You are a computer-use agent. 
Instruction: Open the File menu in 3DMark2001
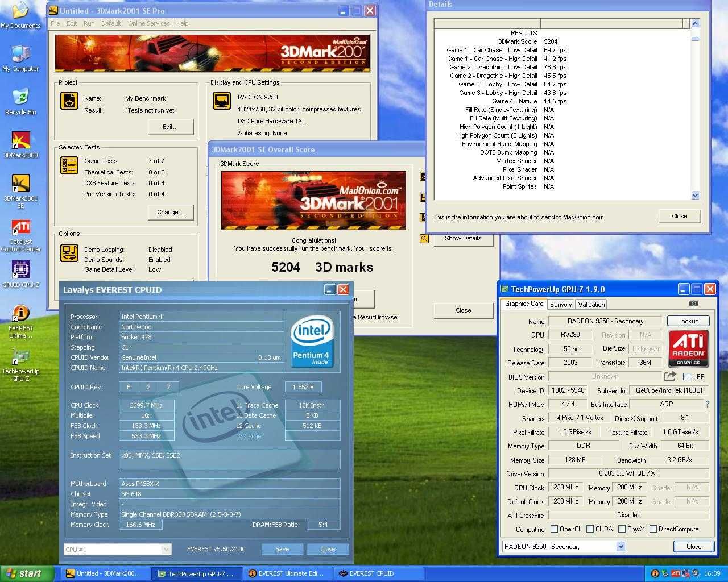55,23
